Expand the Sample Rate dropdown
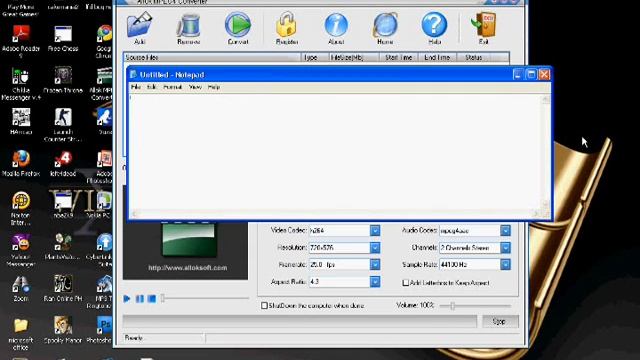This screenshot has height=360, width=640. (x=505, y=264)
